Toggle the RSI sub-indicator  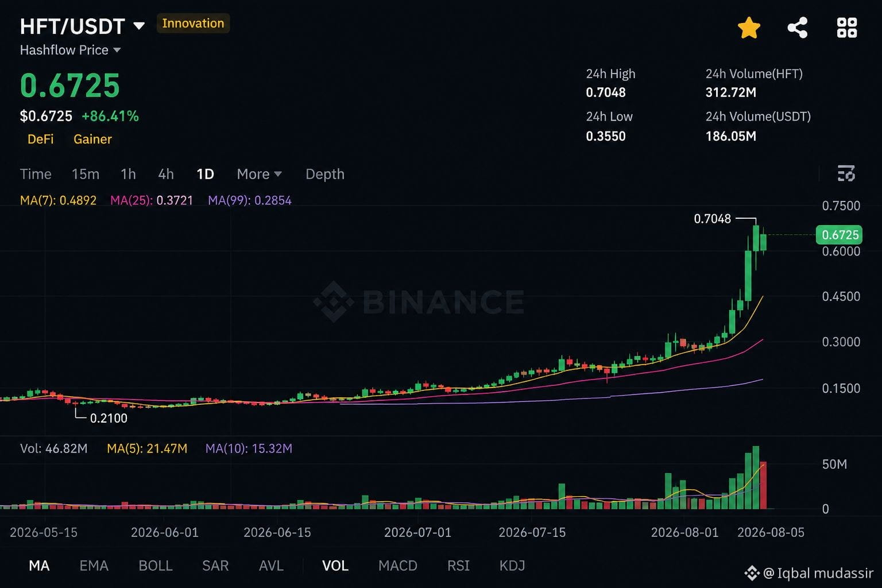458,566
